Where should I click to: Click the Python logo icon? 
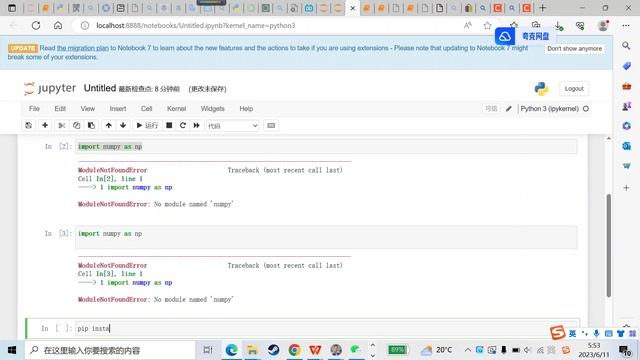point(541,89)
